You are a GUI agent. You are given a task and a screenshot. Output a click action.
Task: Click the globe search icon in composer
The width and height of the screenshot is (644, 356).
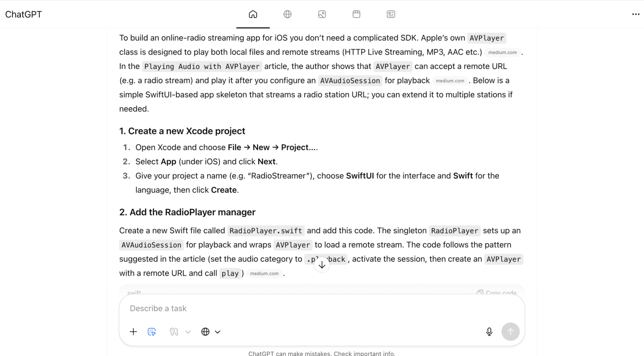[205, 331]
